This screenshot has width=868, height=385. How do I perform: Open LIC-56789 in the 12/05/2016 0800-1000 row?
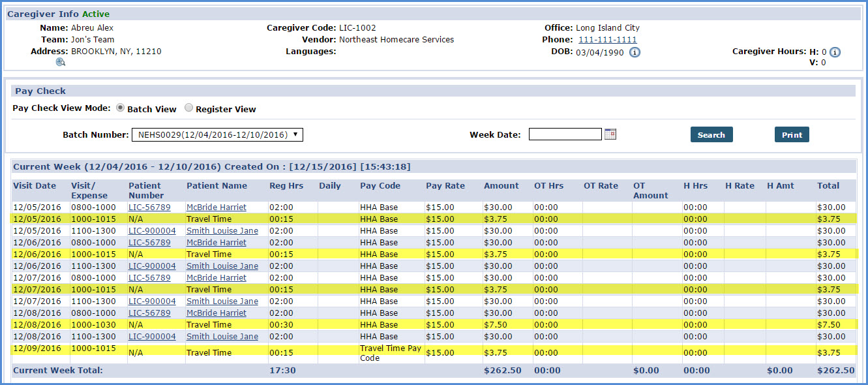point(149,208)
